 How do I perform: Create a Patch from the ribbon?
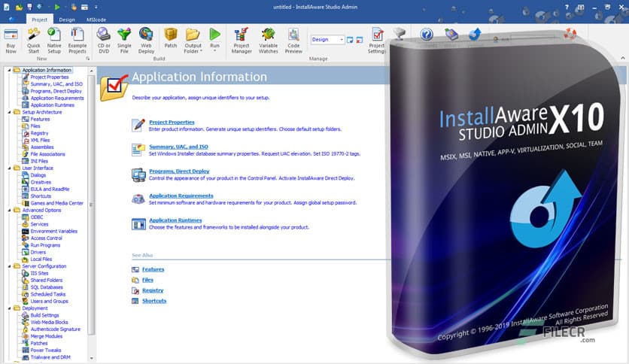tap(171, 38)
